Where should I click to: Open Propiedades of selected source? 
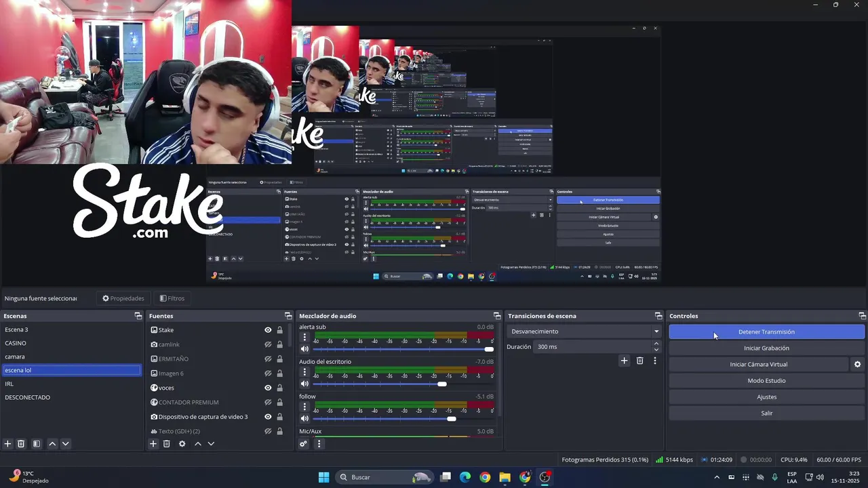coord(123,298)
